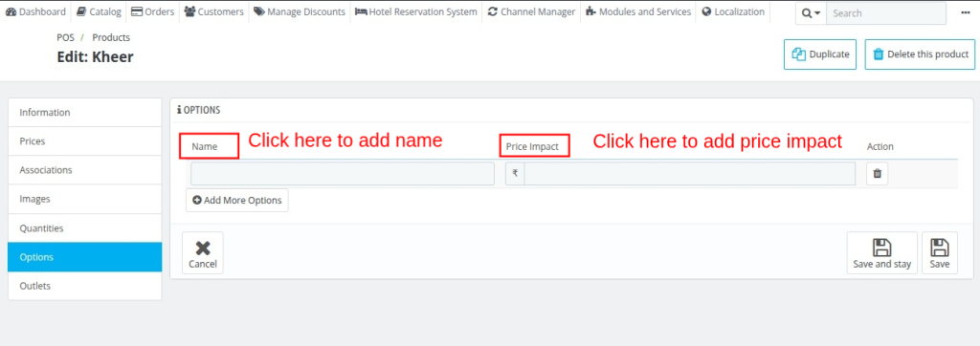
Task: Open the three-dots overflow menu
Action: 965,12
